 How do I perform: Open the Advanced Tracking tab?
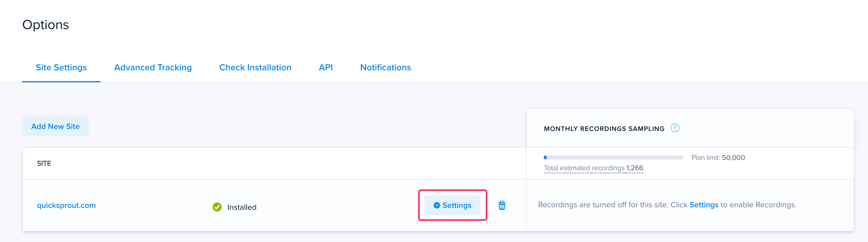click(x=153, y=67)
